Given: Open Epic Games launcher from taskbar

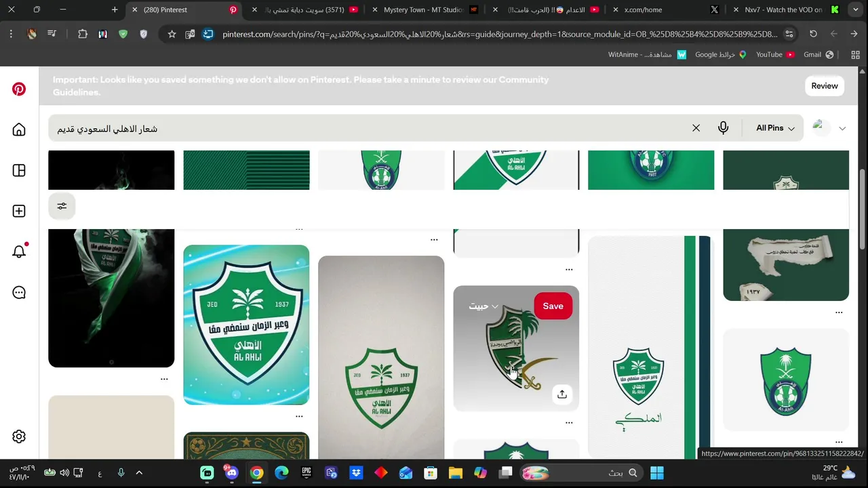Looking at the screenshot, I should click(307, 472).
